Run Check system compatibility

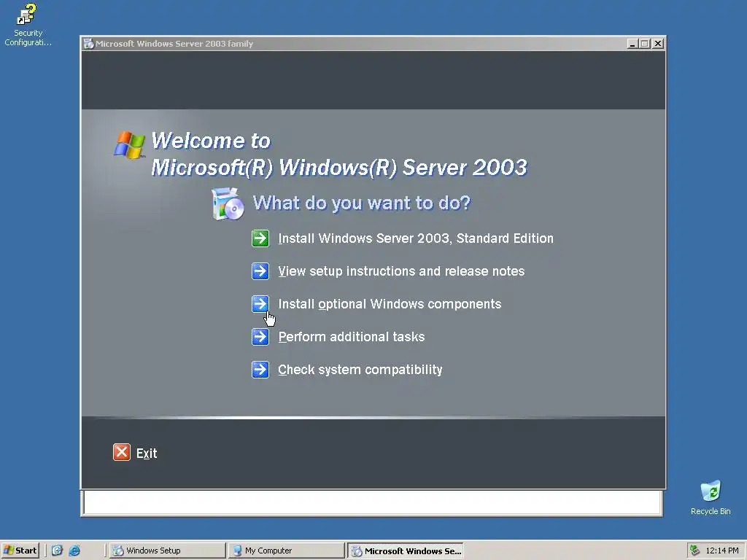[360, 370]
